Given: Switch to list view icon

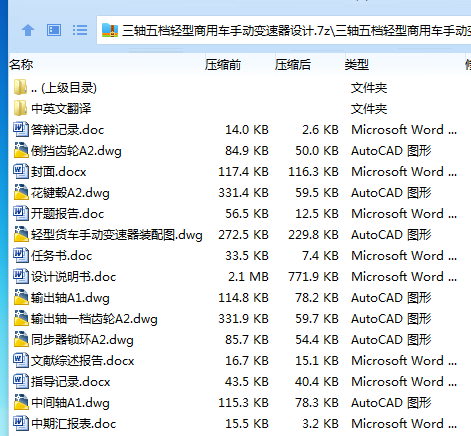Looking at the screenshot, I should [80, 30].
